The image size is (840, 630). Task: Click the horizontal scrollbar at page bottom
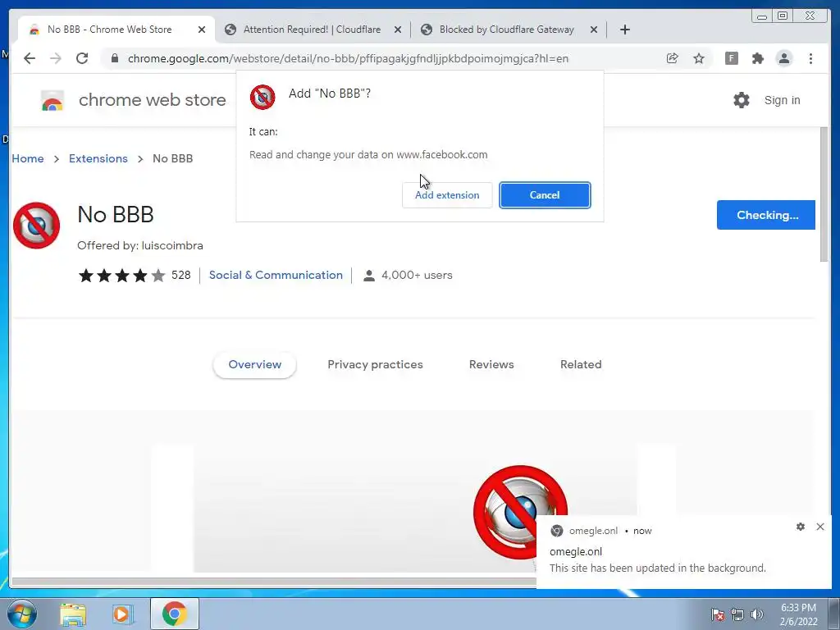coord(273,582)
